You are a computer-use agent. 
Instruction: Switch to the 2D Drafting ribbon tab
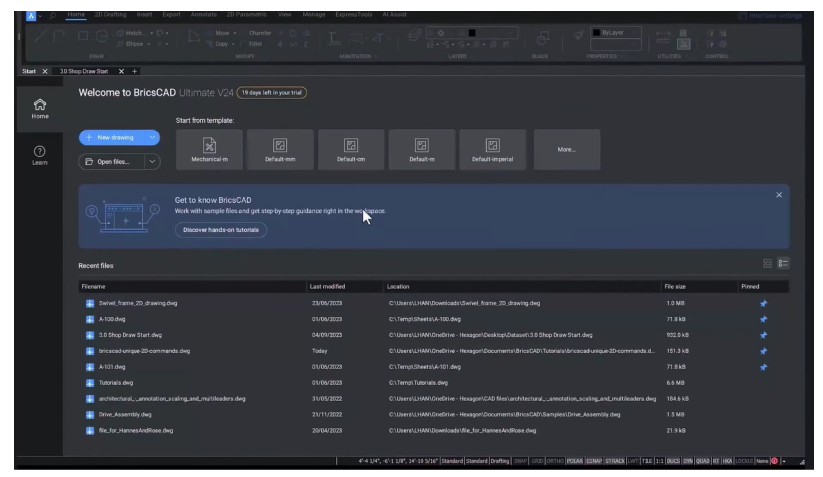[110, 15]
